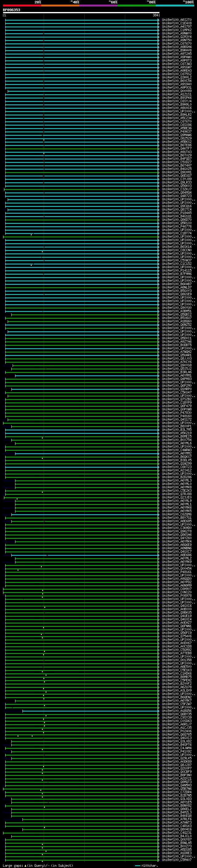
Task: Click hit label UniRef100_Q2M3Y4
Action: point(177,37)
